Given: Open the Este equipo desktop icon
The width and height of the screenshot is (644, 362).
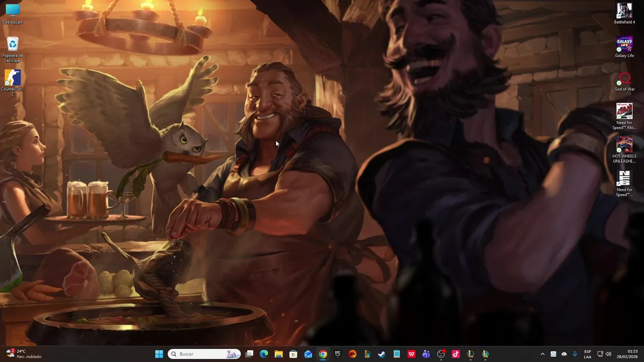Looking at the screenshot, I should 13,14.
